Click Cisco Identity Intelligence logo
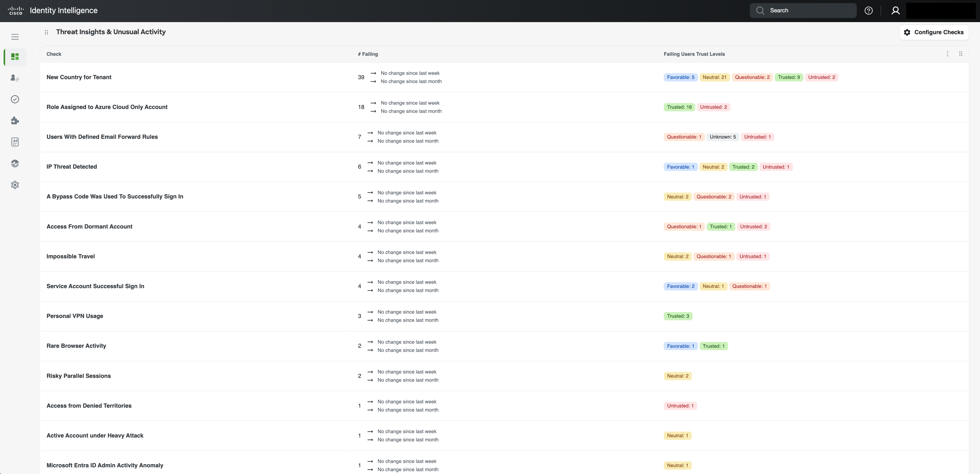Viewport: 980px width, 474px height. click(52, 11)
